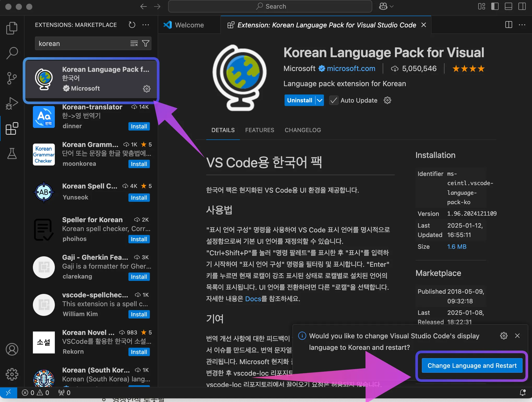Refresh the extensions marketplace list
This screenshot has height=402, width=532.
(x=132, y=25)
